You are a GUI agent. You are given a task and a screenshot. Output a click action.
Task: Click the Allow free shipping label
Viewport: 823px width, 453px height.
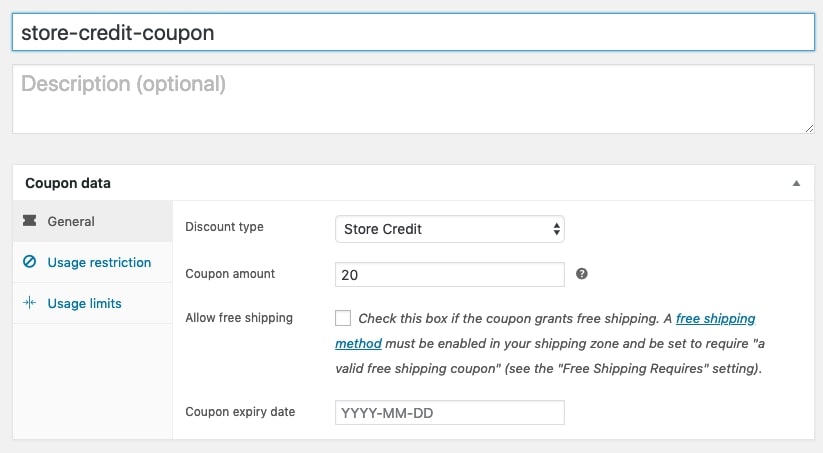pos(239,318)
